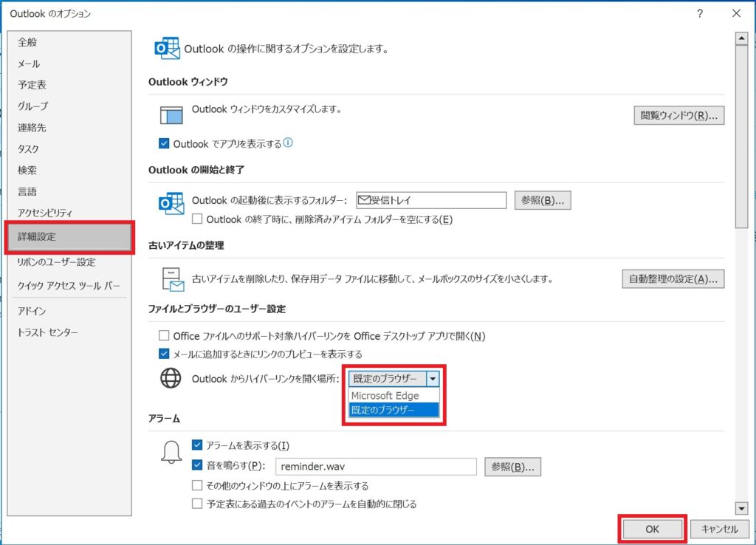Image resolution: width=756 pixels, height=545 pixels.
Task: Open the help question mark icon
Action: (x=700, y=13)
